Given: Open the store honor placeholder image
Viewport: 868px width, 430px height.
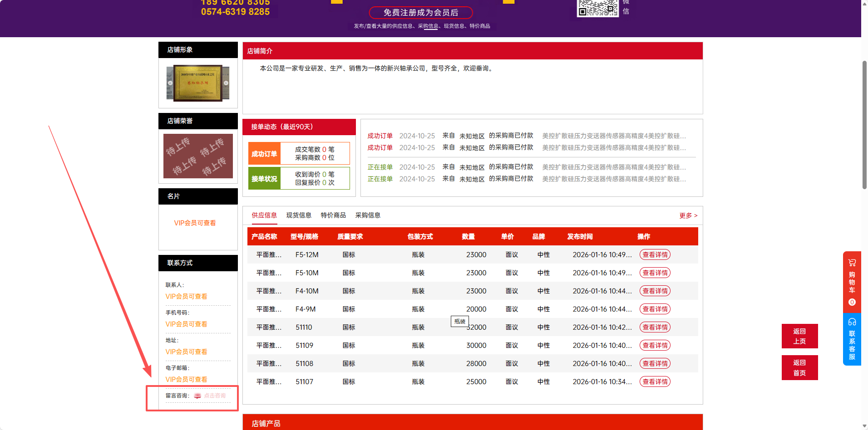Looking at the screenshot, I should 198,156.
